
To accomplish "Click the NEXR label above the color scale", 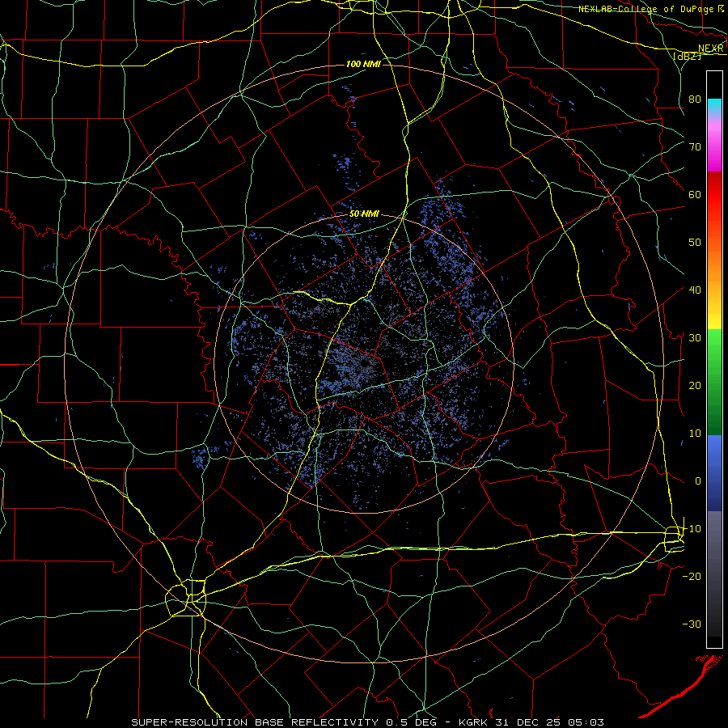I will coord(710,49).
